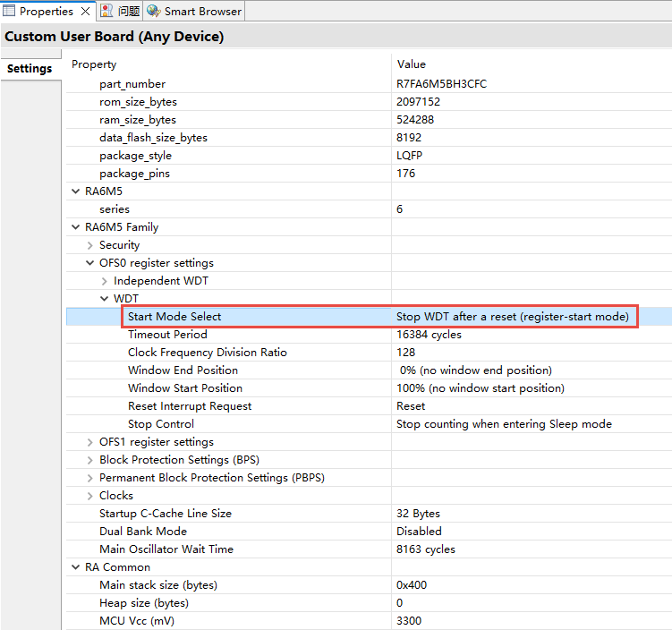Switch to the Properties tab
The width and height of the screenshot is (672, 630).
click(x=47, y=11)
